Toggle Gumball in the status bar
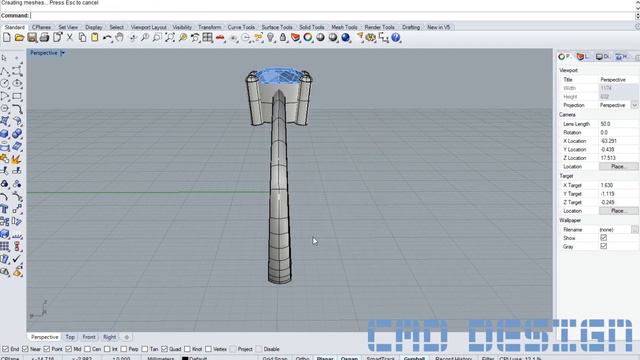The width and height of the screenshot is (640, 360). pos(414,358)
